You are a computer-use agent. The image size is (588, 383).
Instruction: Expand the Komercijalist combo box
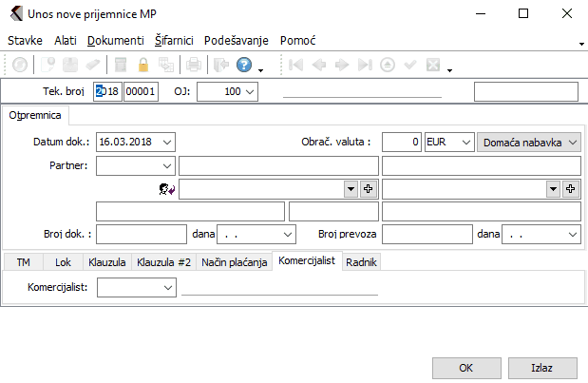coord(168,286)
